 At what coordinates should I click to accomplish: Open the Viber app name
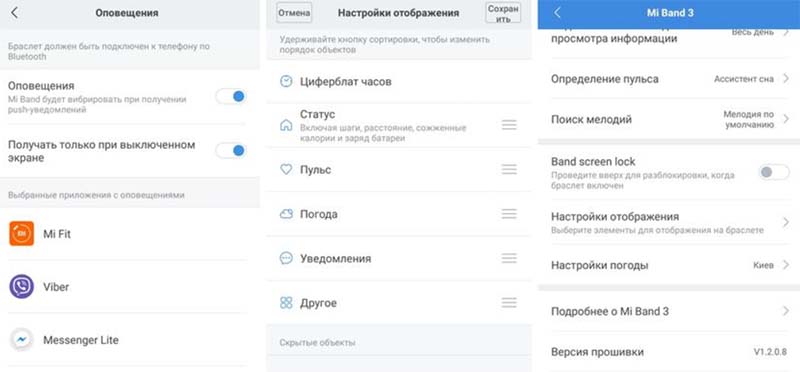click(x=56, y=287)
